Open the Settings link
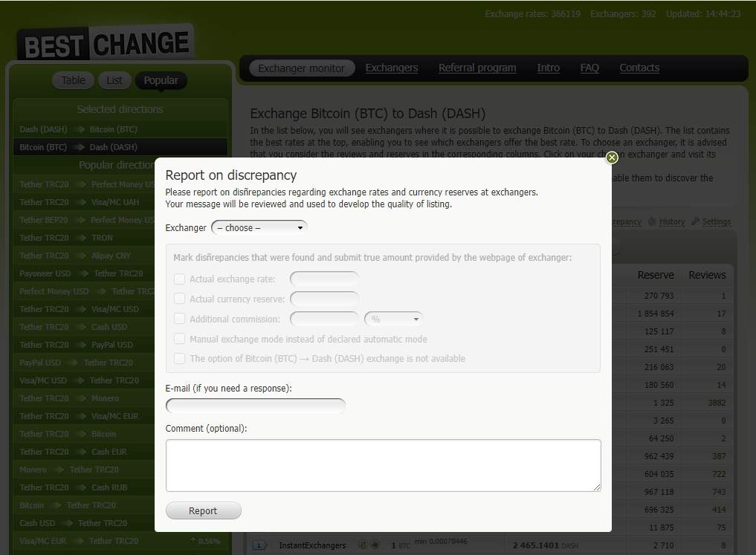756x555 pixels. [716, 221]
